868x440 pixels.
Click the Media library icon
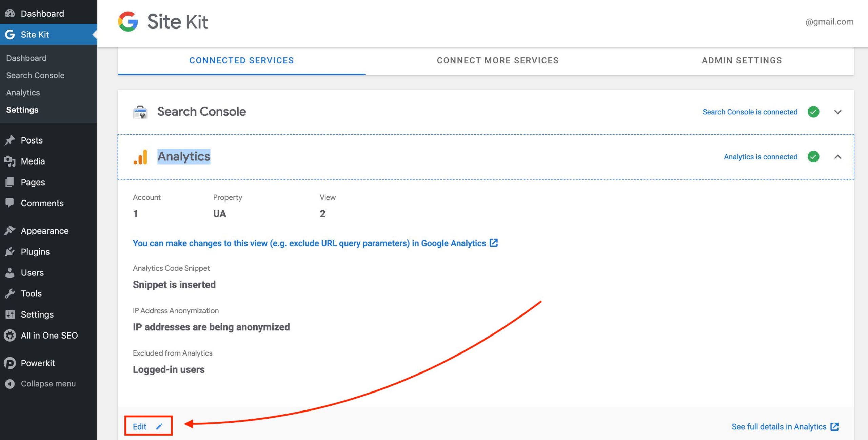[x=10, y=161]
